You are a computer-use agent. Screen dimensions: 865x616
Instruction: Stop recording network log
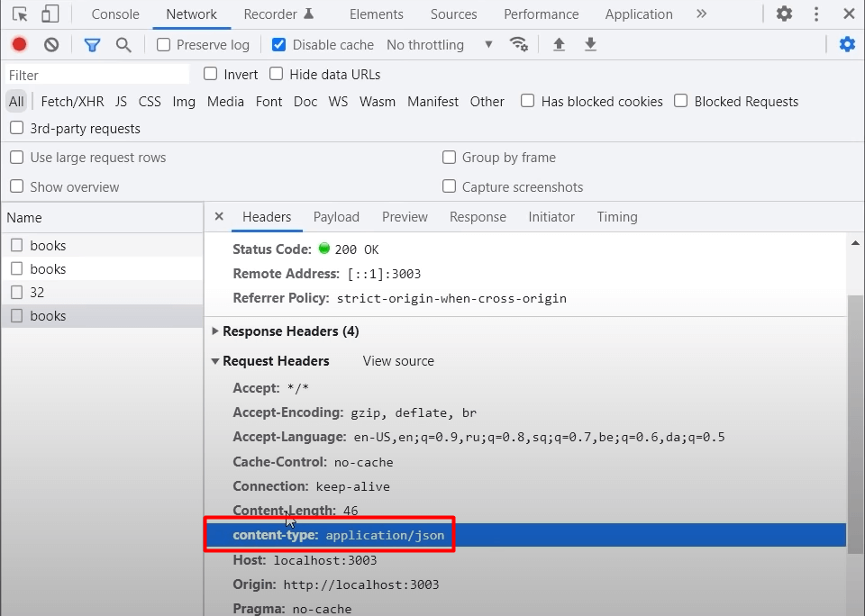click(x=20, y=45)
